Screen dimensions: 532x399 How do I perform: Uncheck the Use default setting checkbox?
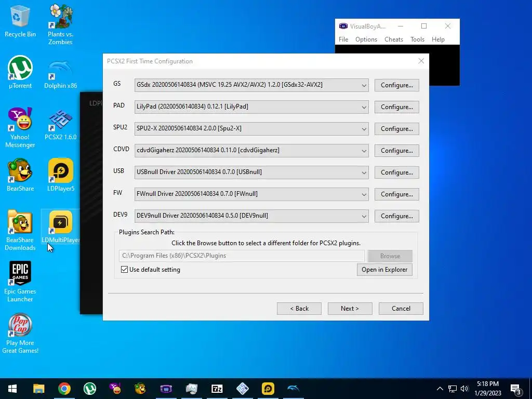pos(125,270)
